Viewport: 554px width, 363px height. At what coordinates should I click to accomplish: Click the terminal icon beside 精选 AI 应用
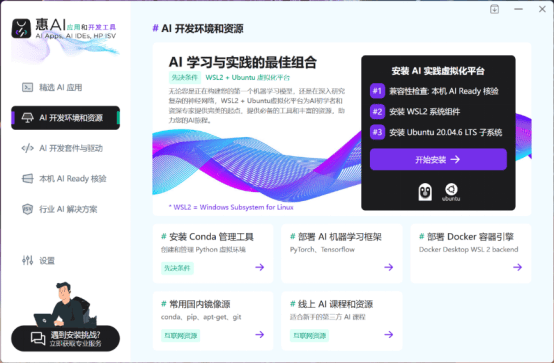[x=28, y=87]
